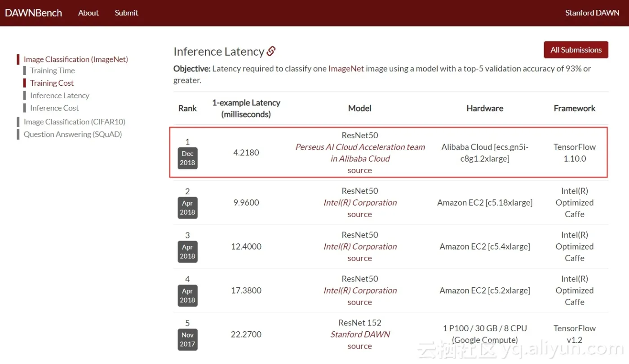Click the Rank column header

[187, 108]
